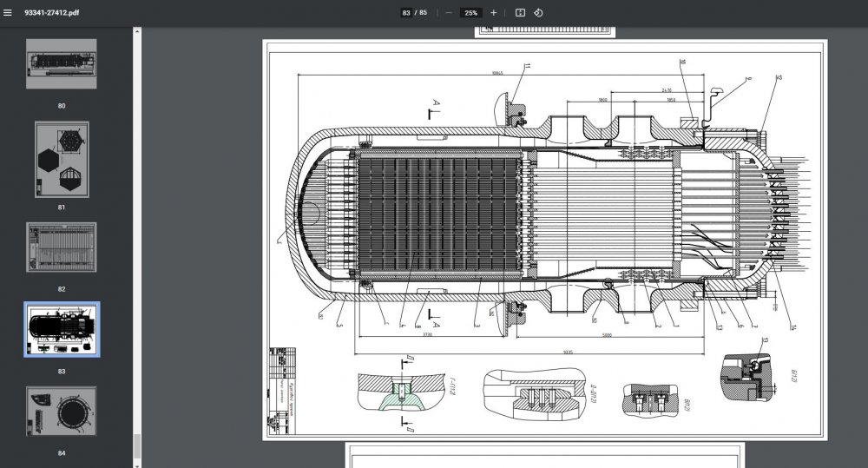This screenshot has height=468, width=868.
Task: Click the partial previous page above the drawing
Action: click(x=545, y=32)
